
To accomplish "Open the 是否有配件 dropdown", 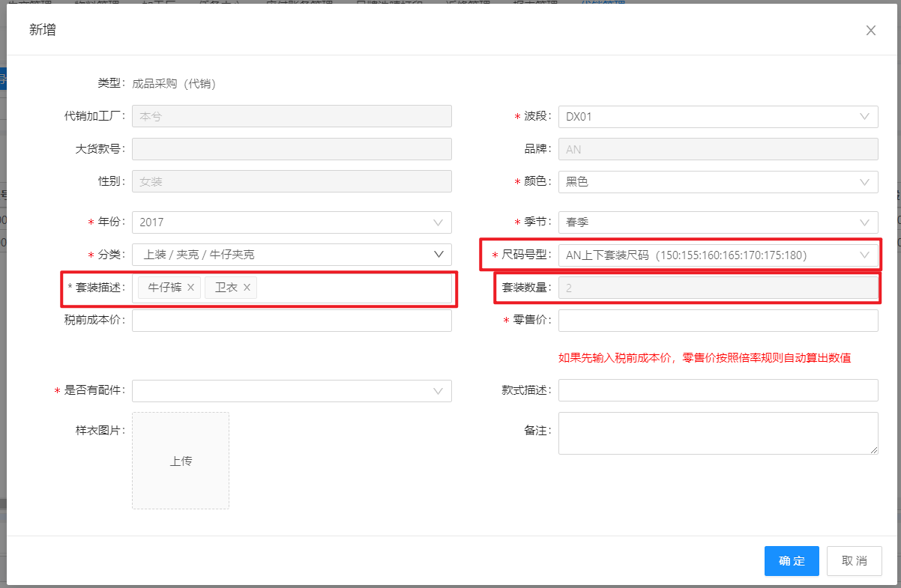I will pyautogui.click(x=291, y=390).
